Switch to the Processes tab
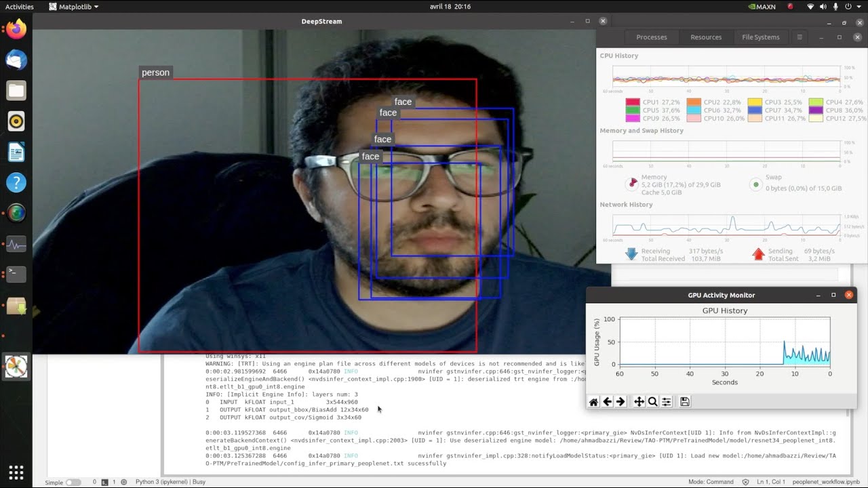 coord(652,37)
